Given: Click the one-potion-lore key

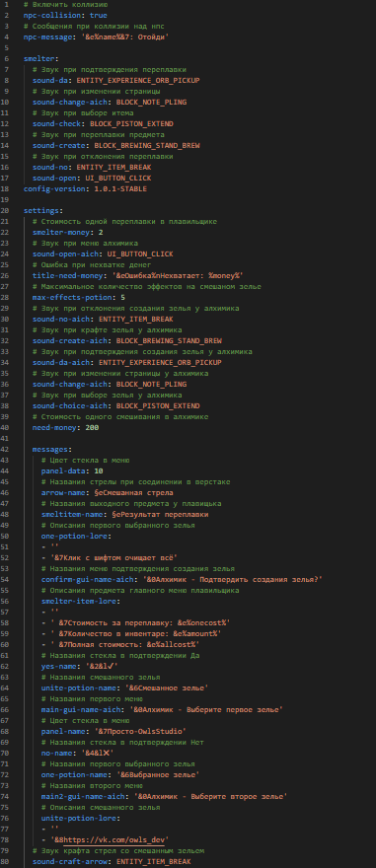Looking at the screenshot, I should click(x=74, y=536).
